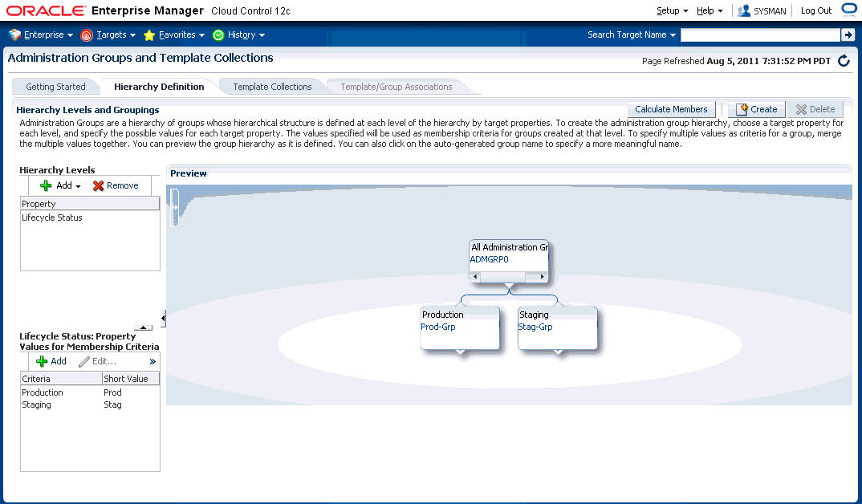Click the page refresh icon
The height and width of the screenshot is (504, 862).
(x=844, y=61)
